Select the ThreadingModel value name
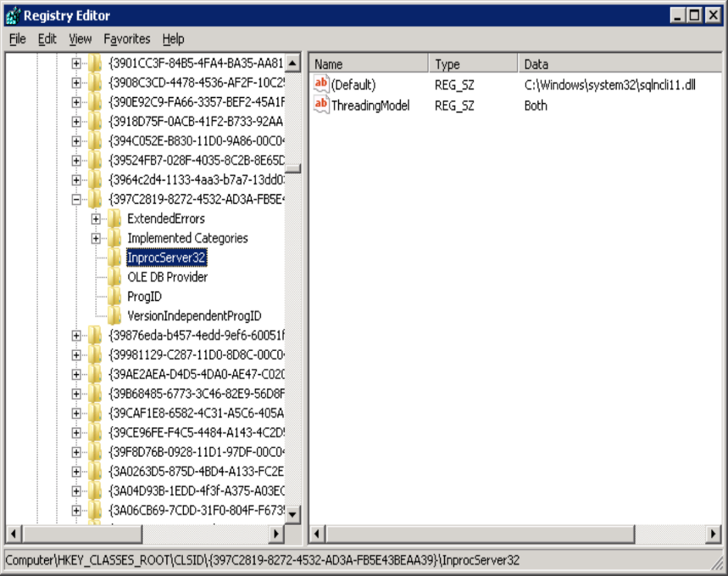Screen dimensions: 728x576 (x=371, y=106)
